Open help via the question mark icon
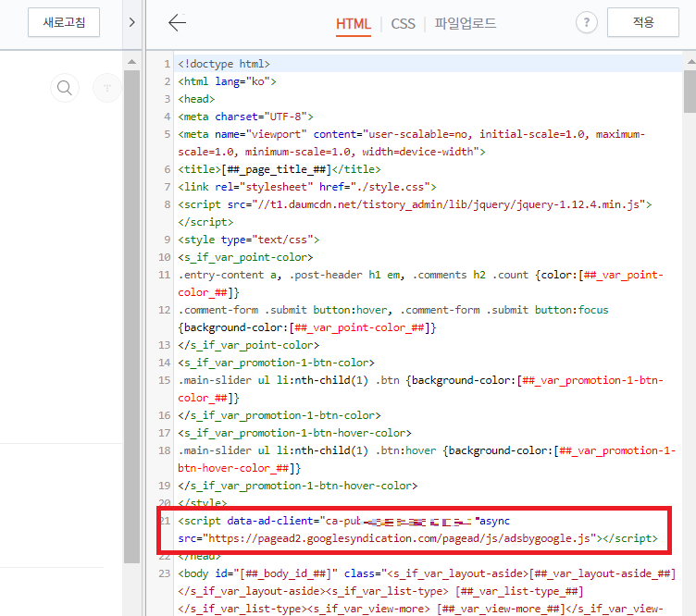Image resolution: width=696 pixels, height=616 pixels. point(587,22)
